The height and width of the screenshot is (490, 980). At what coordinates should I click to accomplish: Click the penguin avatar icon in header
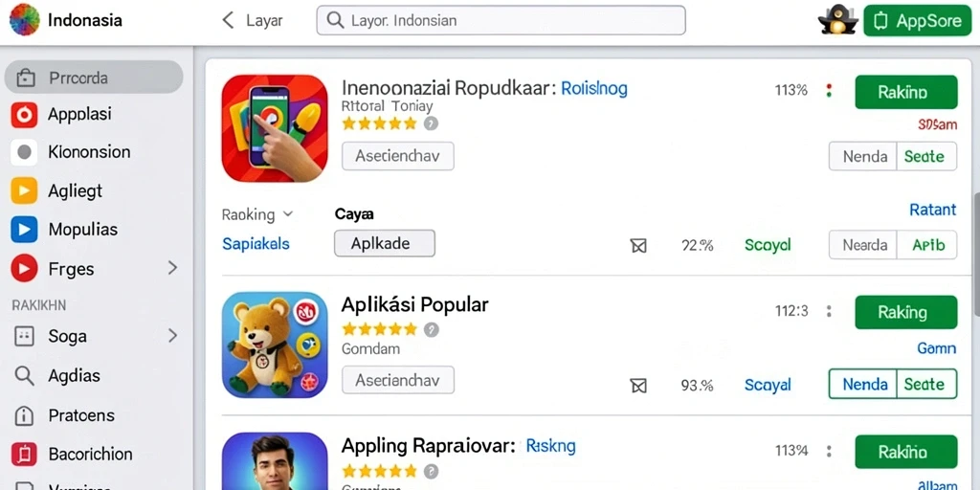(836, 20)
